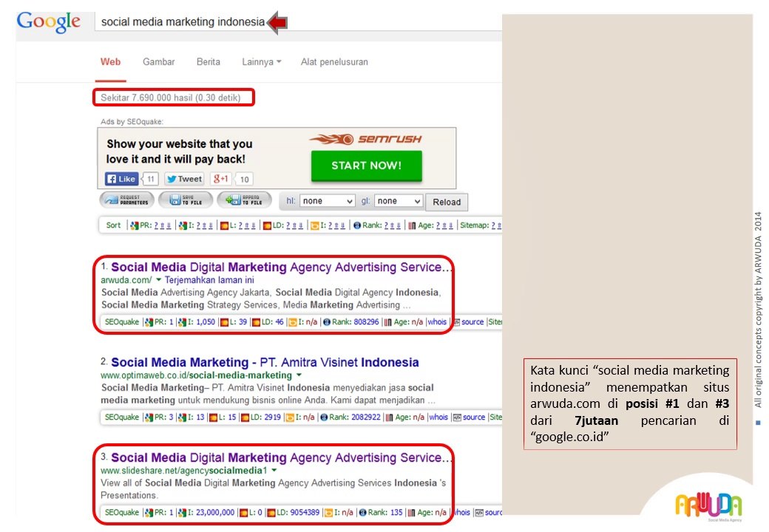Click the Rank globe icon in Sort bar
The height and width of the screenshot is (532, 769).
pos(357,225)
